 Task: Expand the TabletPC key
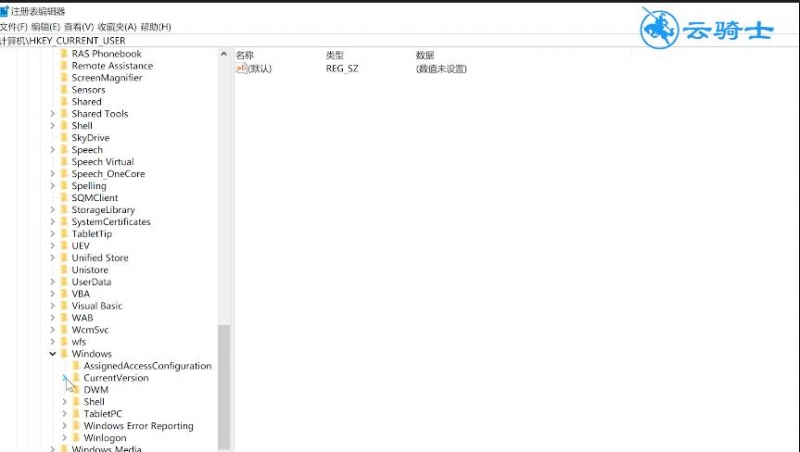click(65, 414)
